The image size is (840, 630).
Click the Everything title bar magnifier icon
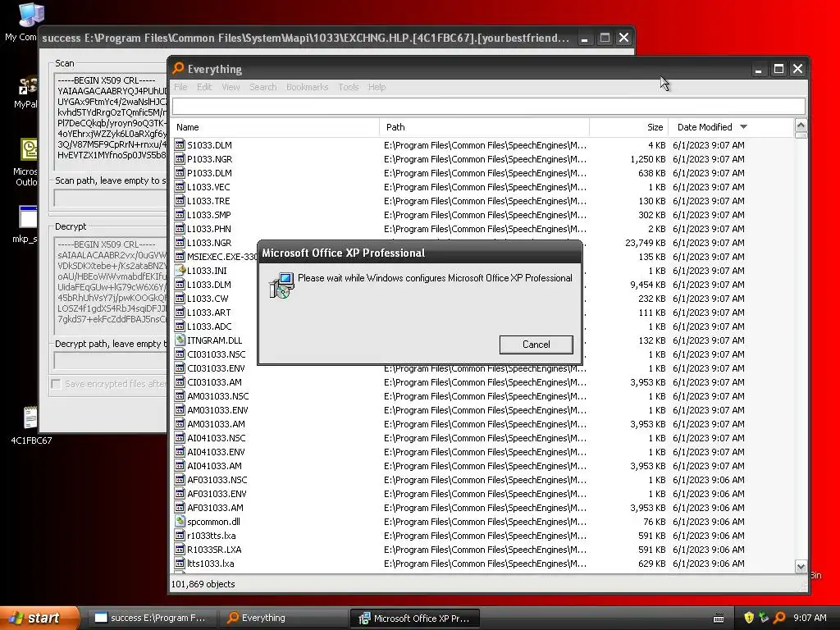click(x=178, y=69)
